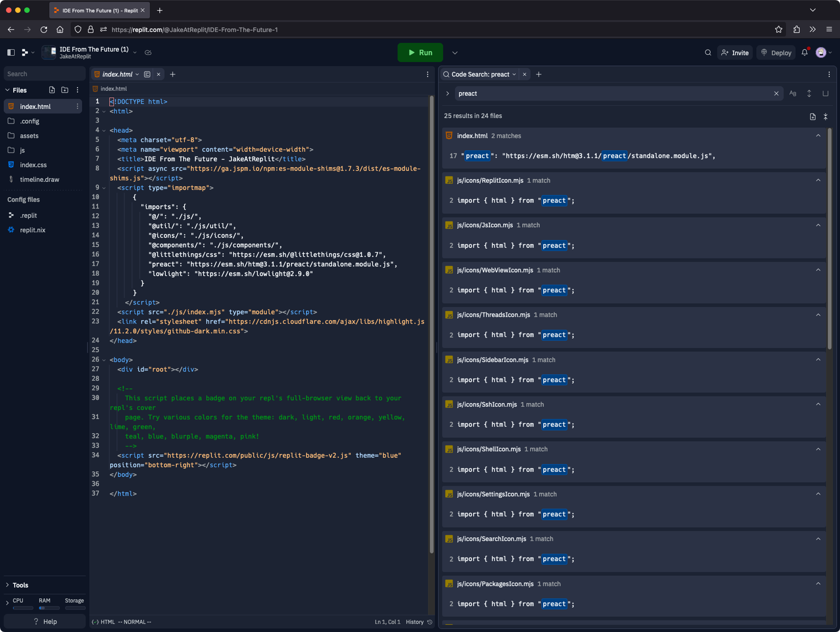Select Code Search: preact tab
840x632 pixels.
480,74
